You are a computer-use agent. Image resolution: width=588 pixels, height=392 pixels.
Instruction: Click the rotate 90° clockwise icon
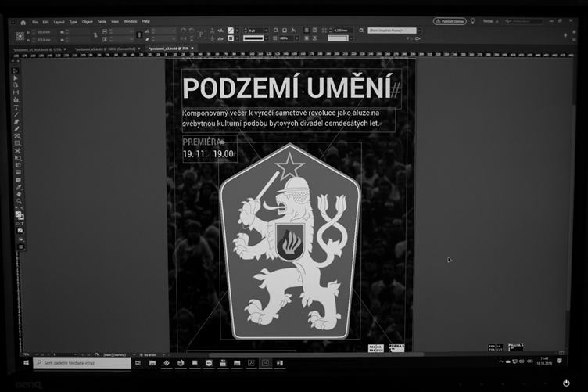[184, 31]
